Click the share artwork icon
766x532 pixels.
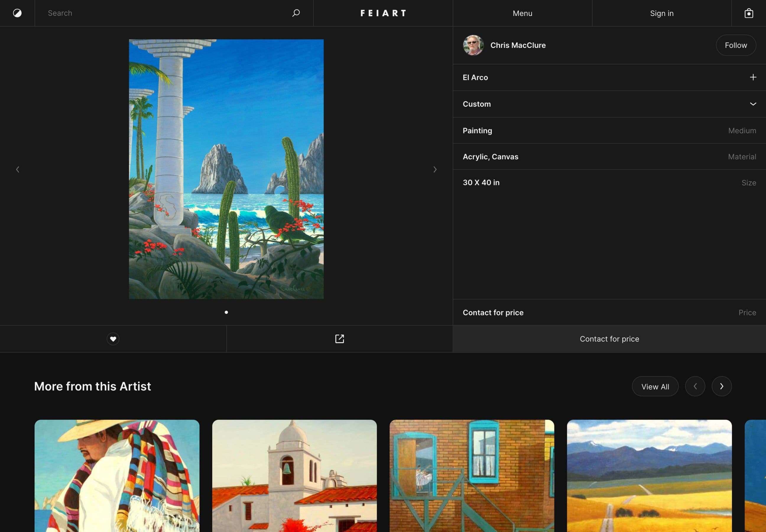pyautogui.click(x=339, y=339)
